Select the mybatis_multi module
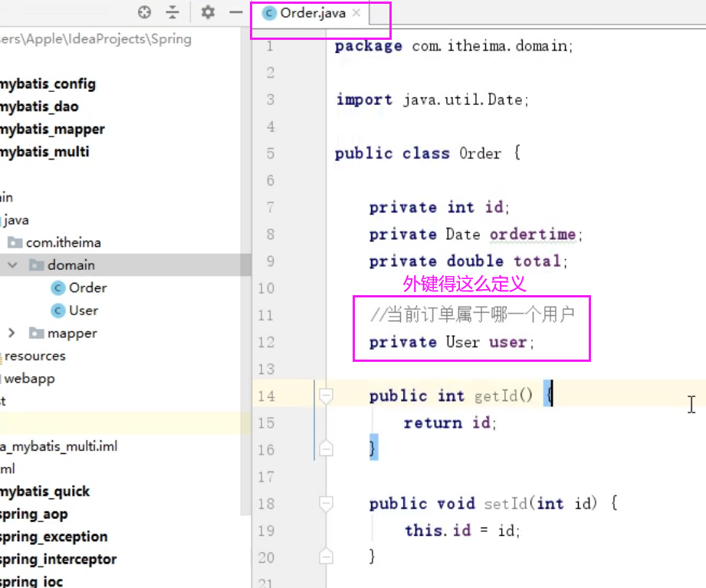The image size is (706, 588). coord(44,153)
